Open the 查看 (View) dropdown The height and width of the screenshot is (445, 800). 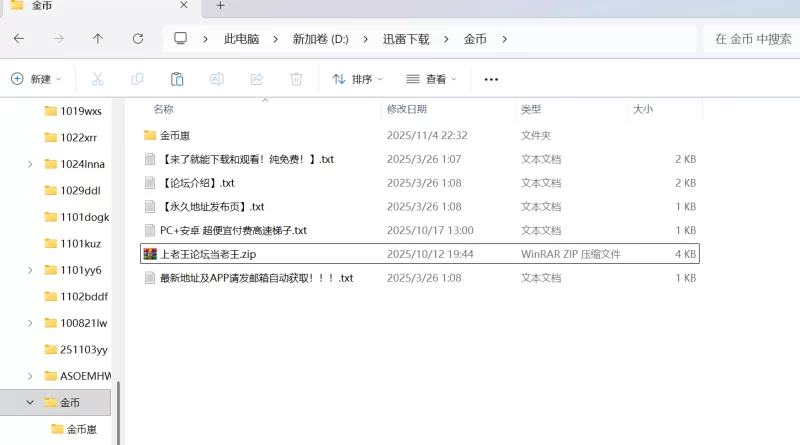[431, 79]
